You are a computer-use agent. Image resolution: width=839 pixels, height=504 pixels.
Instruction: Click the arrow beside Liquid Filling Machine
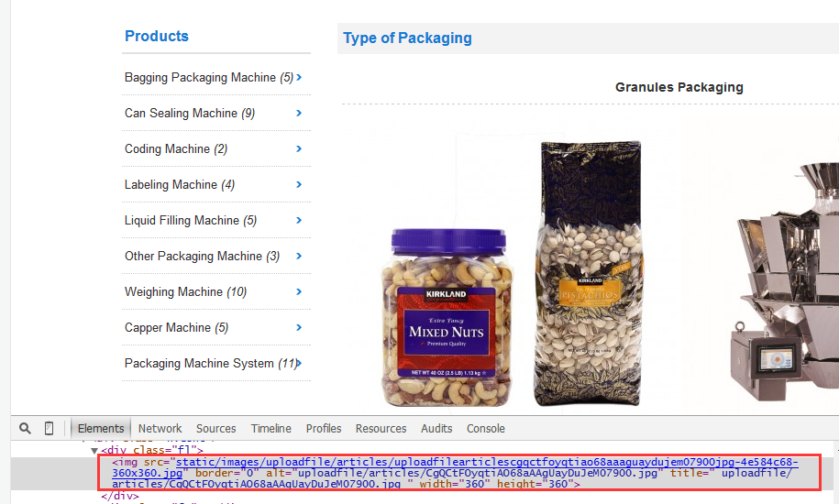pos(299,221)
